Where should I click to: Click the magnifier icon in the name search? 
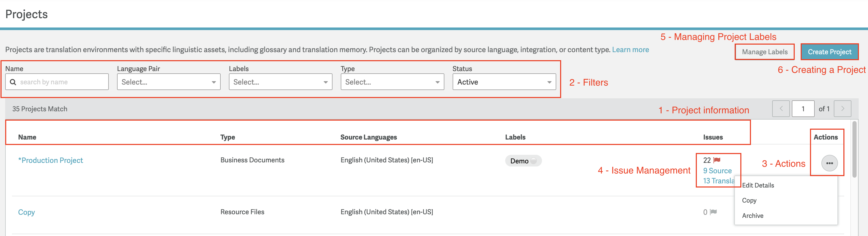pyautogui.click(x=13, y=82)
